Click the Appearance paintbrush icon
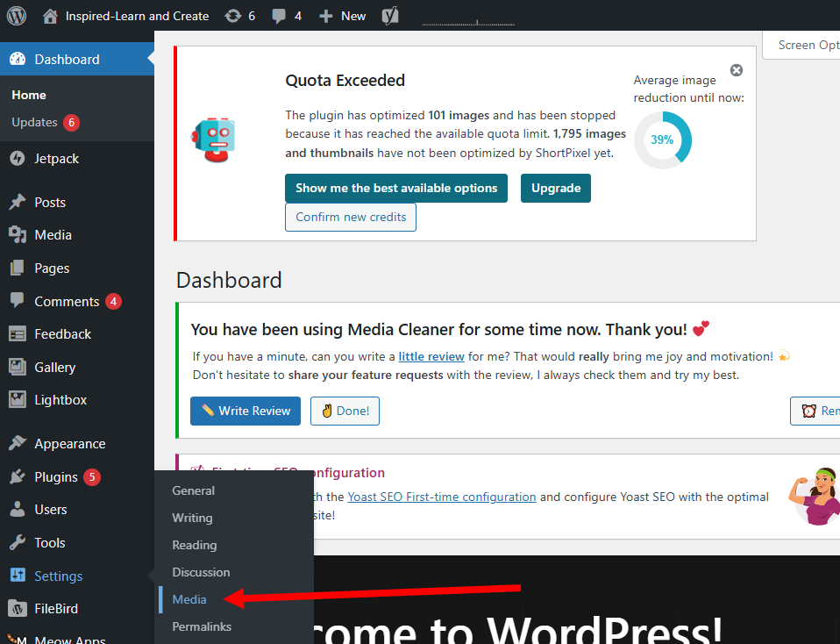 (18, 443)
